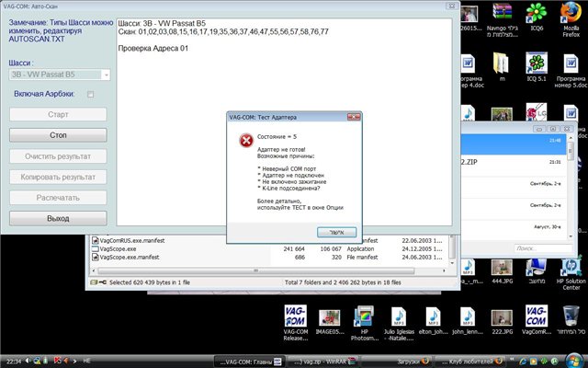Select VagScope.exe in WinRAR file list

[x=114, y=249]
